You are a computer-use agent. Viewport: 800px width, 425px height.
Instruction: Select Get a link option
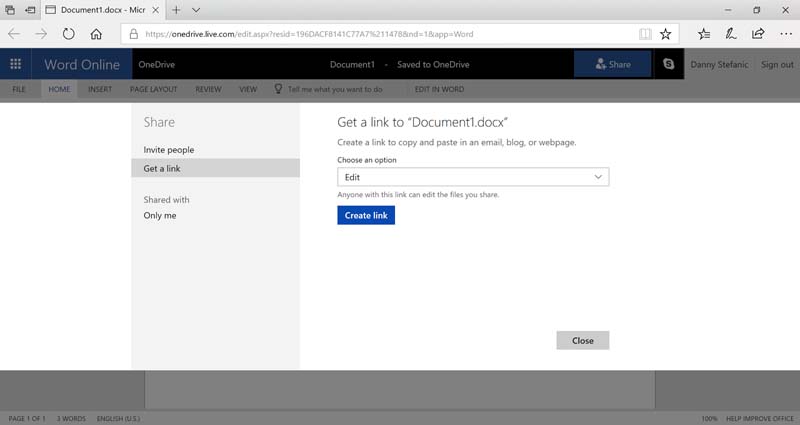pyautogui.click(x=215, y=168)
